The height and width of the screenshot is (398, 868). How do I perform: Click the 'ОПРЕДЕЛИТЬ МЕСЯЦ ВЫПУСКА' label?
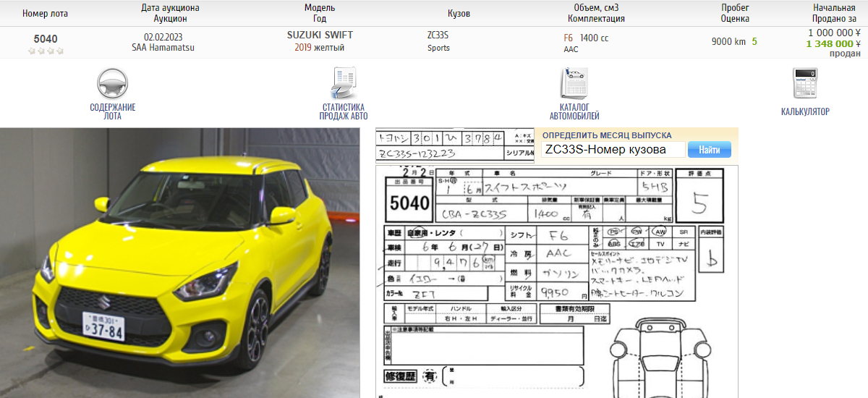[x=607, y=135]
